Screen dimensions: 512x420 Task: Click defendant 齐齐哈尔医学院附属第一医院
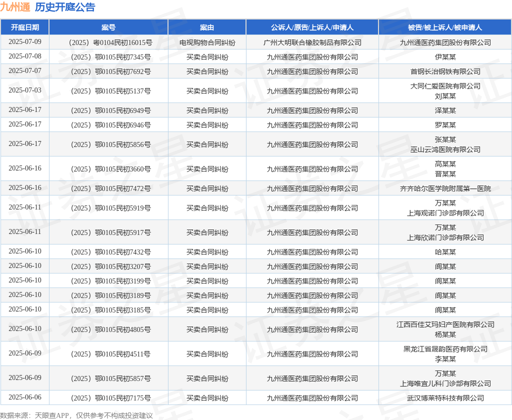tap(445, 189)
